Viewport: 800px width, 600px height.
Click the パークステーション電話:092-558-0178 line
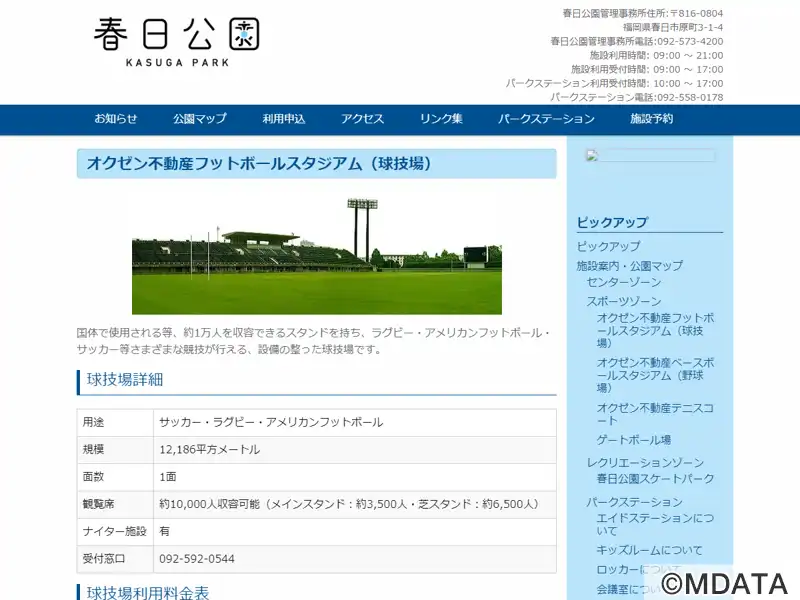coord(637,97)
